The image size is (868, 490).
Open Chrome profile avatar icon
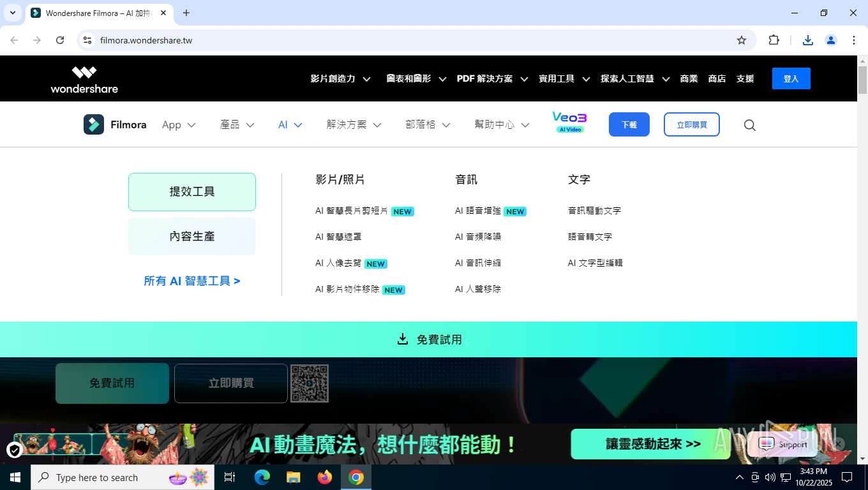coord(831,40)
